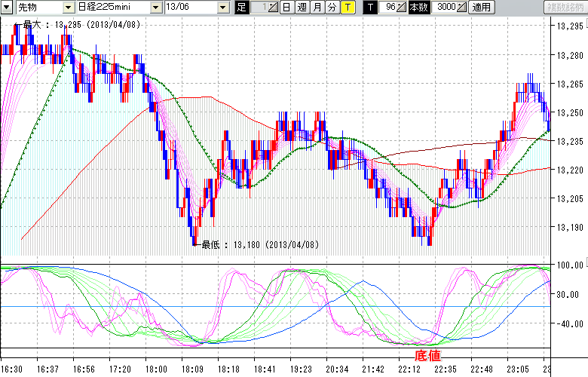588x377 pixels.
Task: Click into the 3000 bar count field
Action: [x=444, y=8]
